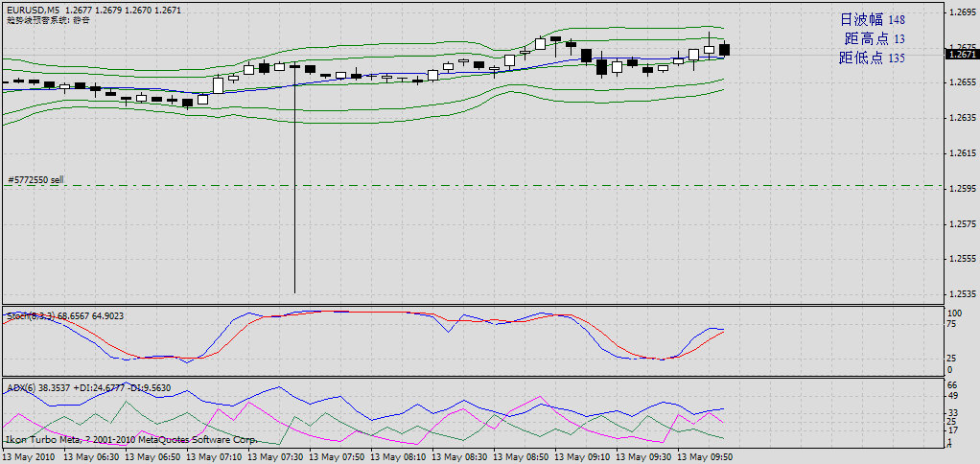Click the Stochastic scale value 100
This screenshot has width=980, height=464.
click(954, 313)
